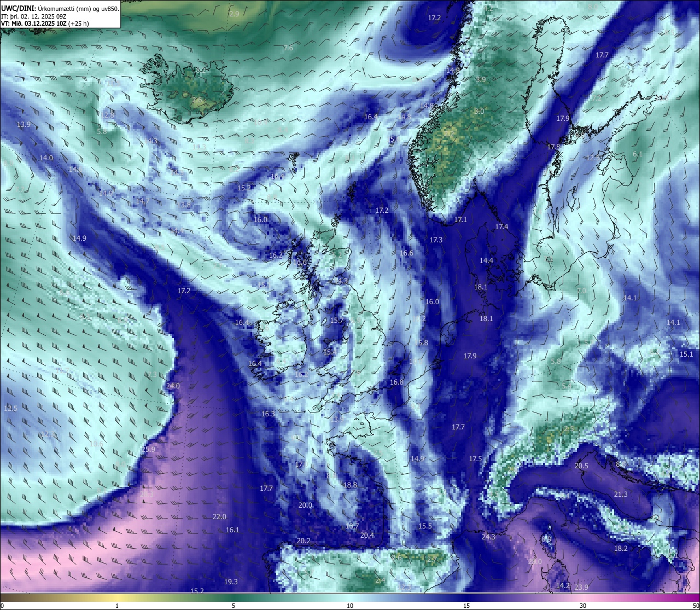
Task: Click the 14.4 value over Denmark
Action: [486, 261]
